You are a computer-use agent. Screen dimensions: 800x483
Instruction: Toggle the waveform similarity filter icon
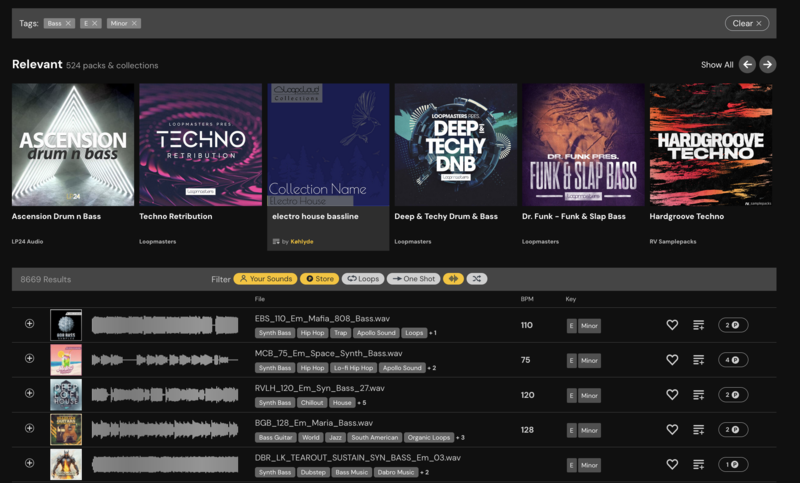pyautogui.click(x=453, y=279)
